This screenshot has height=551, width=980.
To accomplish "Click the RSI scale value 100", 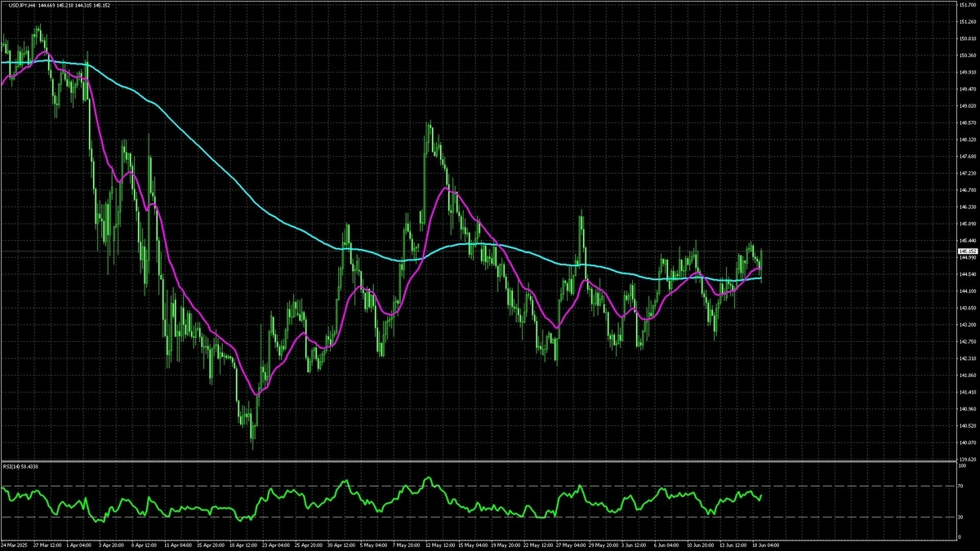I will click(962, 466).
